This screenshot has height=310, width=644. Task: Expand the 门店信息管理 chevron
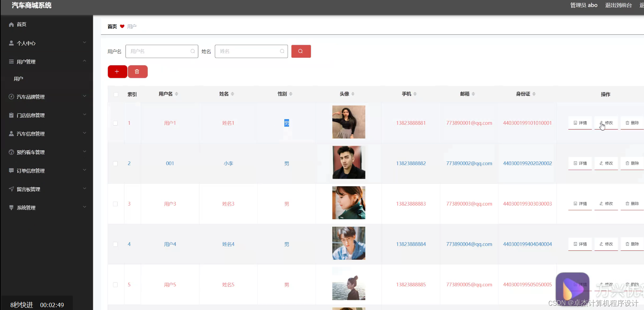85,114
